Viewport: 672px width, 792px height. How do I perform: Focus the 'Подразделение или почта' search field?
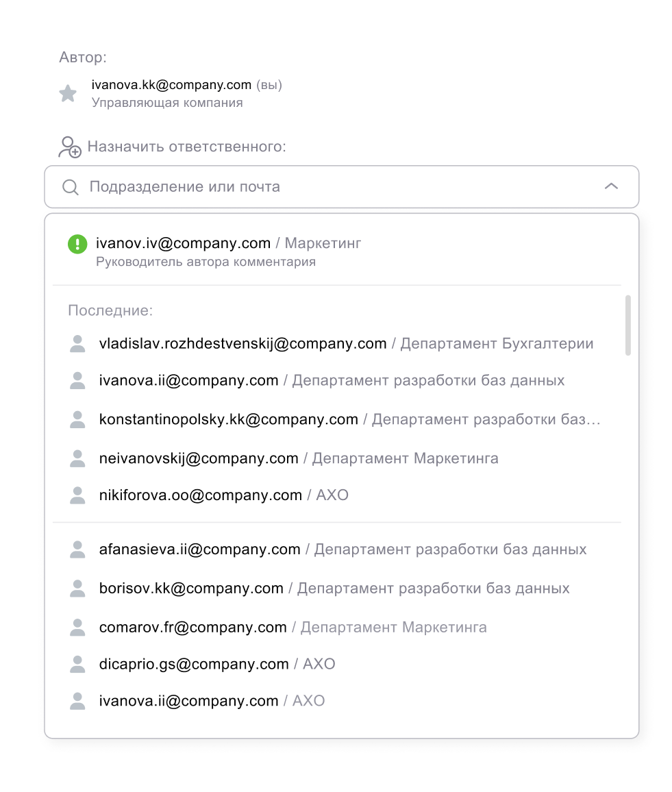pos(341,187)
